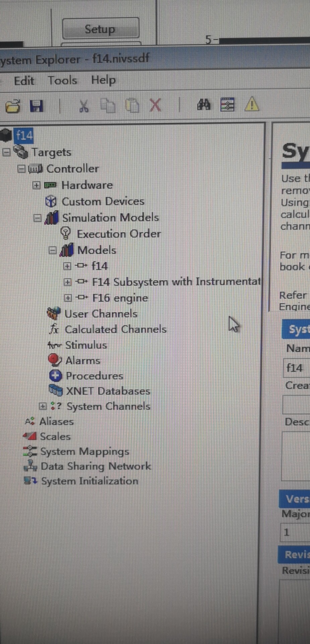Select the System Channels label
The height and width of the screenshot is (644, 310).
click(x=108, y=406)
